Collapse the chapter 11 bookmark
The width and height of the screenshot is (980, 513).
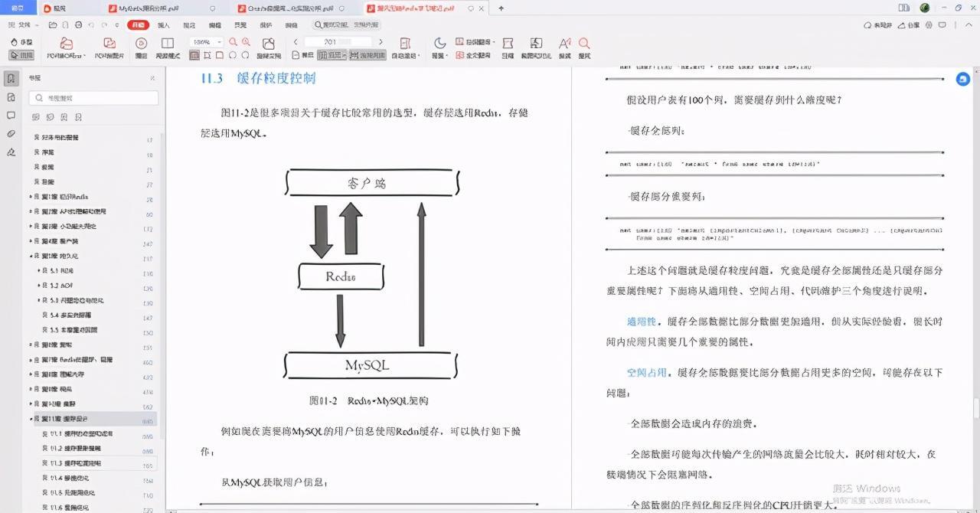31,419
